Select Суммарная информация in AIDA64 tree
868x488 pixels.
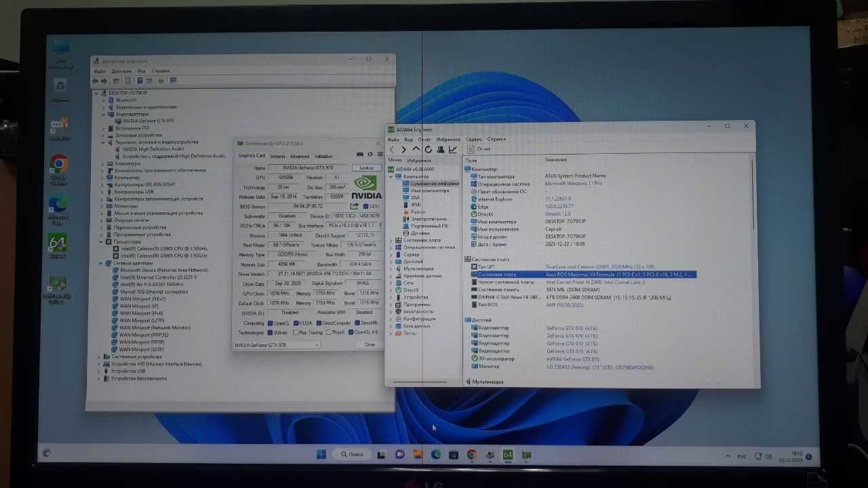point(430,183)
